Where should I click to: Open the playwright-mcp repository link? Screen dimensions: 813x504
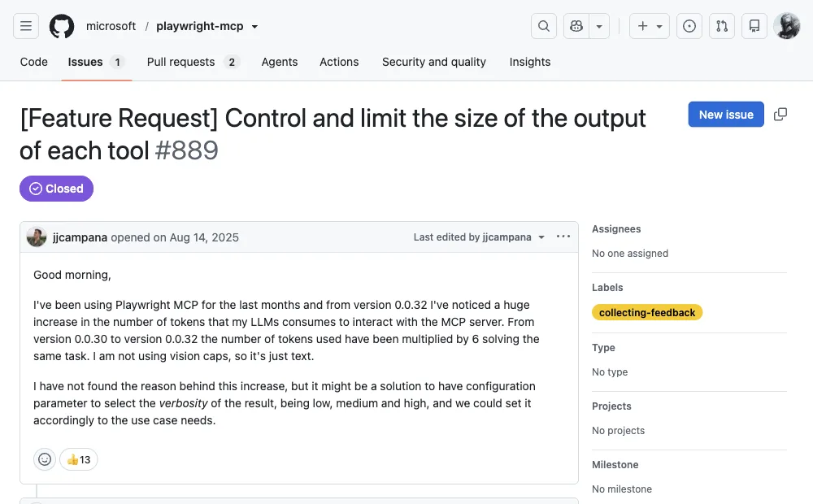click(x=200, y=26)
